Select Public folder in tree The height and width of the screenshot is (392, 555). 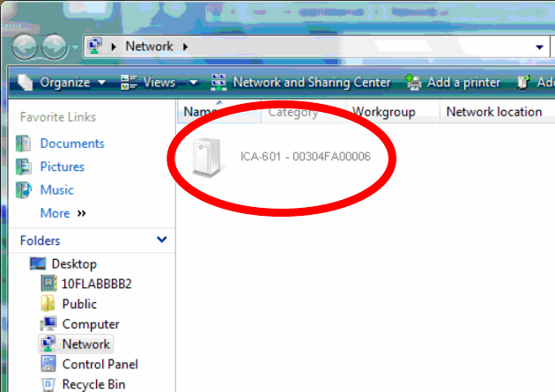(x=79, y=304)
